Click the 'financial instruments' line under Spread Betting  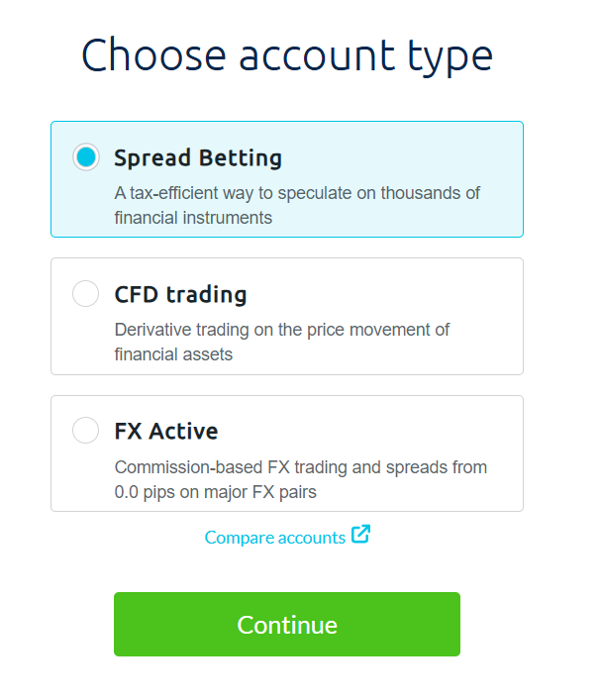(x=193, y=217)
